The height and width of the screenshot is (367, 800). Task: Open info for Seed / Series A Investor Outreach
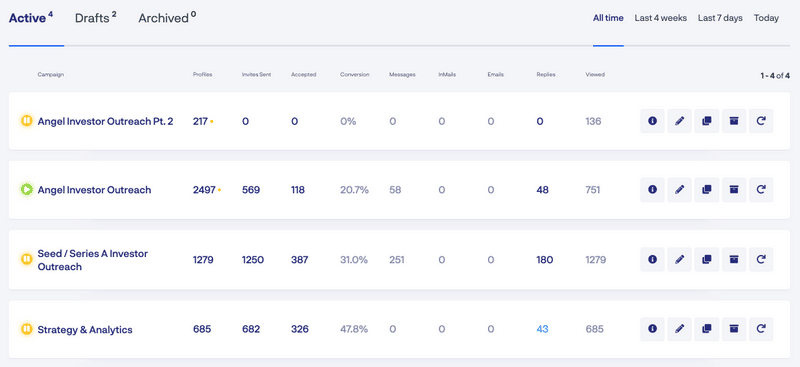(652, 259)
